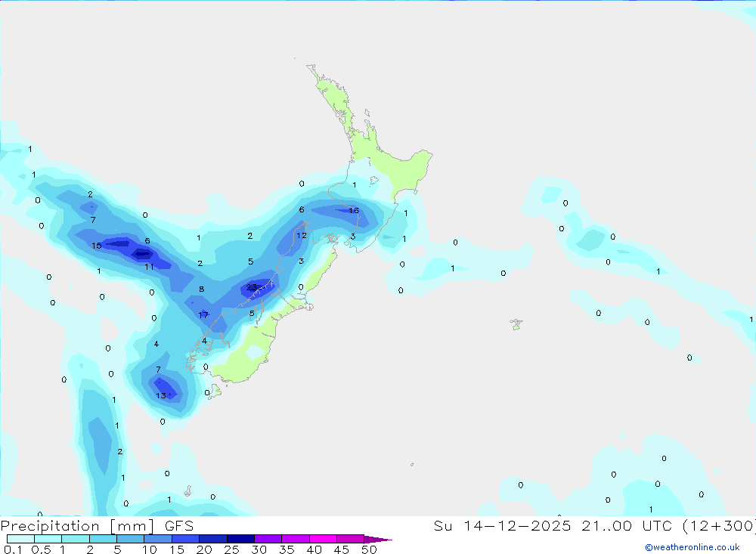Select the 15–20 mm legend swatch
The image size is (756, 554).
click(x=186, y=539)
